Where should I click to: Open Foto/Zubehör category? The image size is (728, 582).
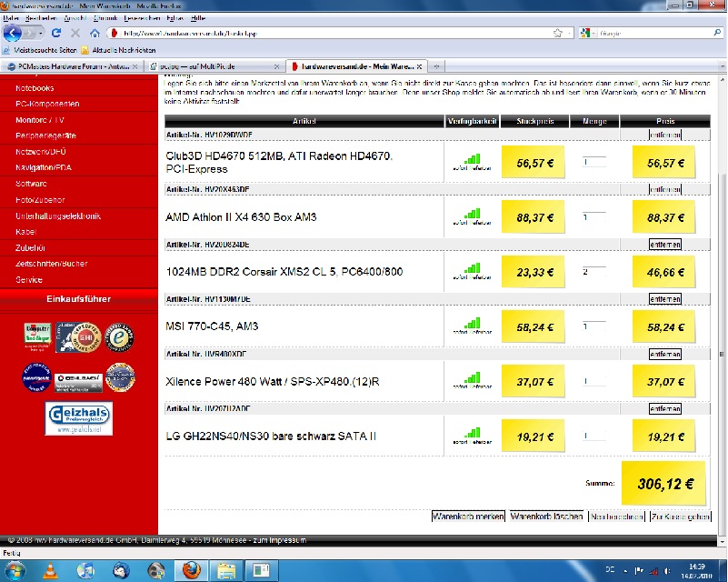[40, 200]
